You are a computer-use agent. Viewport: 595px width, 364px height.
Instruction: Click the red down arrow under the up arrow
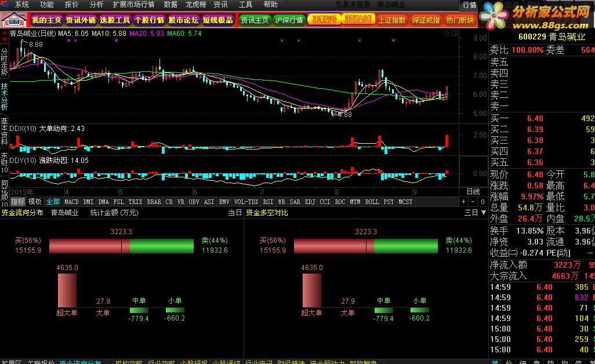(x=4, y=39)
